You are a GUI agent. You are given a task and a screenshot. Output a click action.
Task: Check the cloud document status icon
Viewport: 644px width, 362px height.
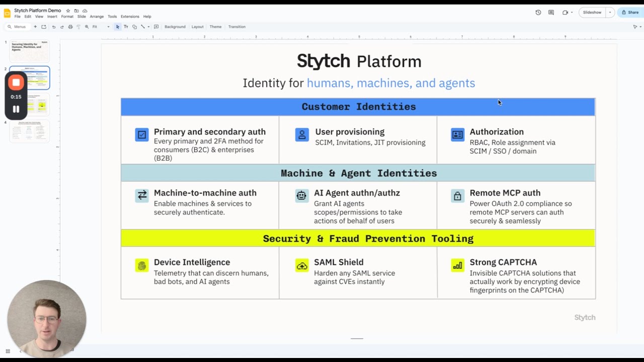click(85, 11)
